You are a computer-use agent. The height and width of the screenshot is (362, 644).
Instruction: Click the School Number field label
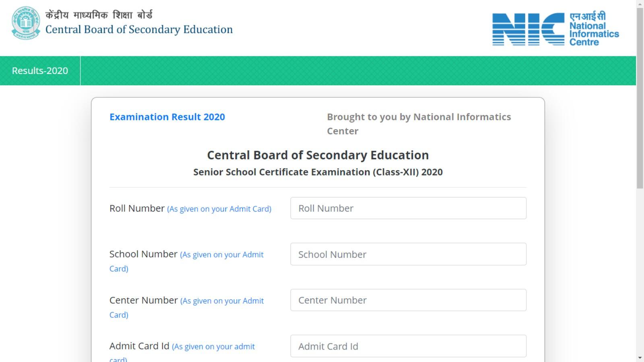pyautogui.click(x=143, y=254)
